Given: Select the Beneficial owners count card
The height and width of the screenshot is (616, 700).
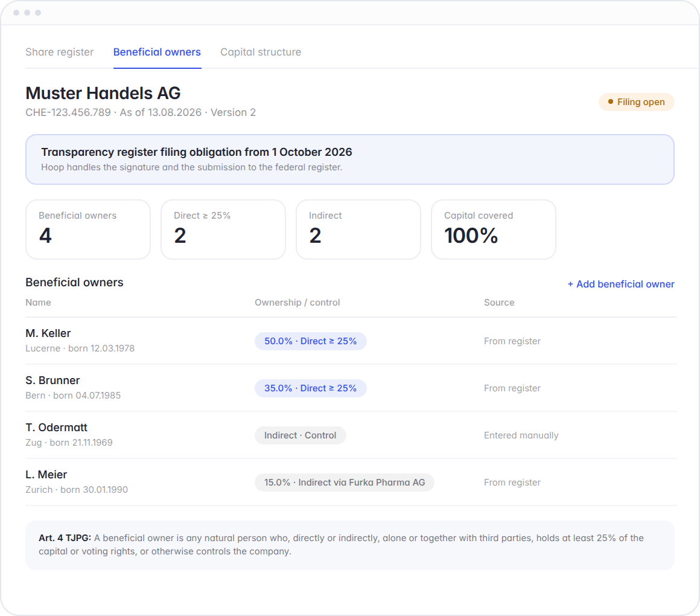Looking at the screenshot, I should (x=88, y=229).
